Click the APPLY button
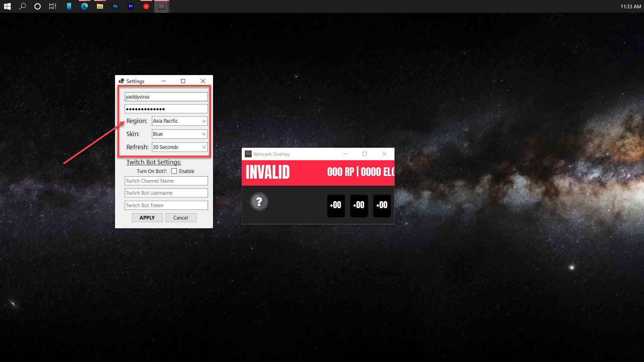This screenshot has width=644, height=362. (147, 218)
